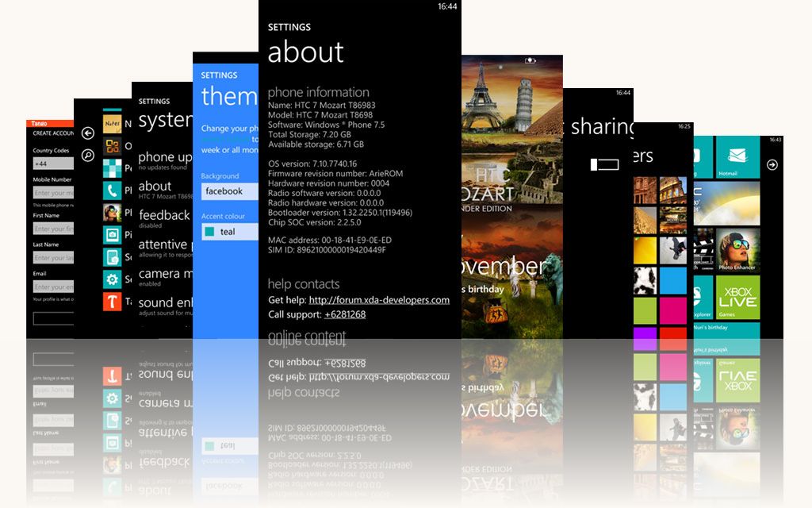The height and width of the screenshot is (508, 812).
Task: Open the teal tile left of Hotmail
Action: (x=703, y=158)
